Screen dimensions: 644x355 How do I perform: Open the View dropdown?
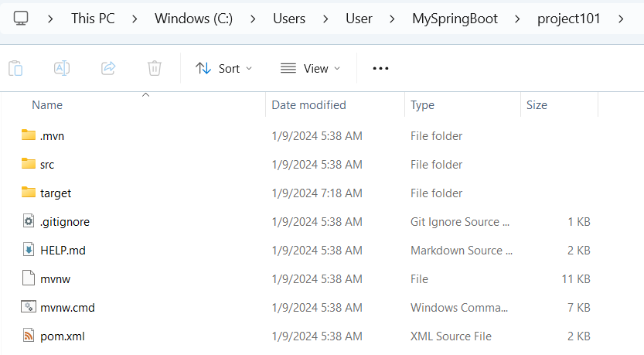310,69
